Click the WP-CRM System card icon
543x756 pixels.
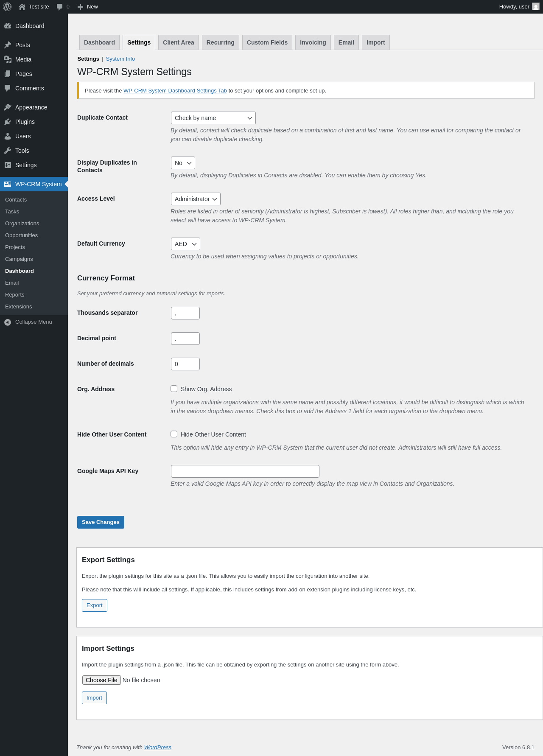[x=8, y=184]
